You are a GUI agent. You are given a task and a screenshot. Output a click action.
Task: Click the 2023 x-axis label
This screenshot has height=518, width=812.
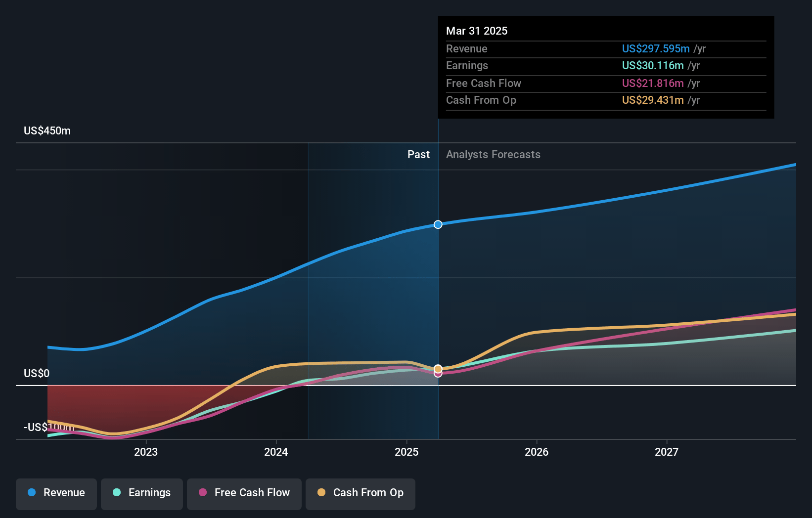click(x=146, y=452)
